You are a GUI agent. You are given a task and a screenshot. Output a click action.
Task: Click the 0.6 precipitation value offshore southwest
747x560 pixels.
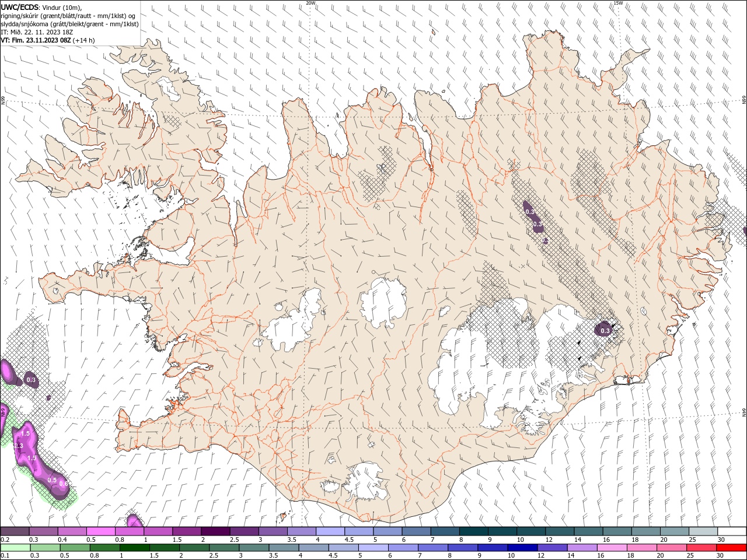[64, 484]
